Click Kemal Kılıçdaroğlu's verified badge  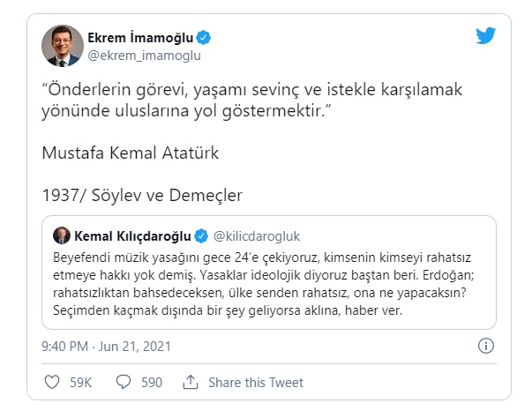(201, 236)
